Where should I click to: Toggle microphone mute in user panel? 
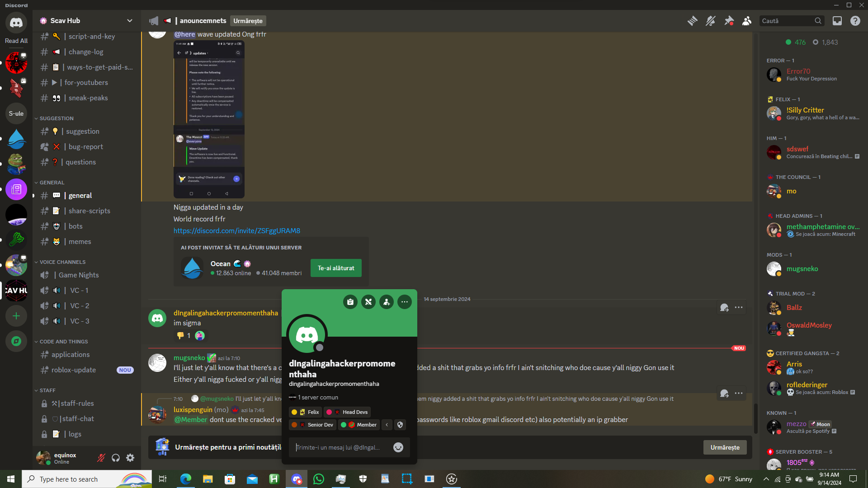[101, 458]
